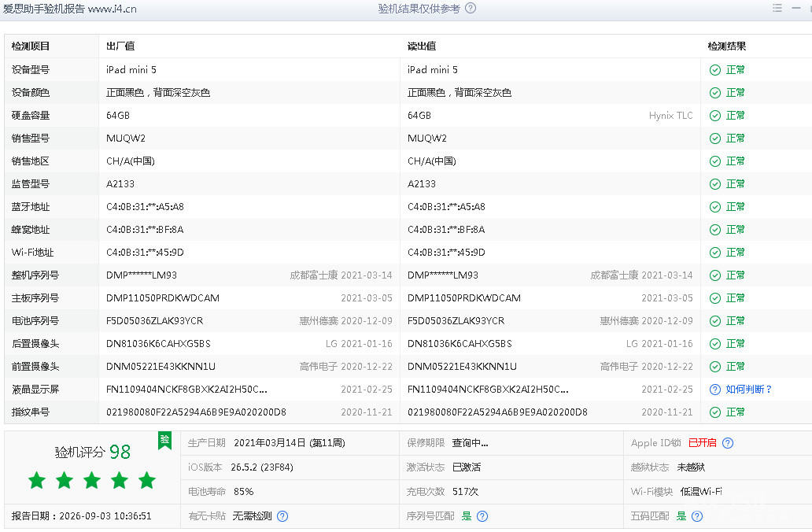The image size is (812, 532).
Task: Click the 检测结果 column header
Action: [x=726, y=46]
